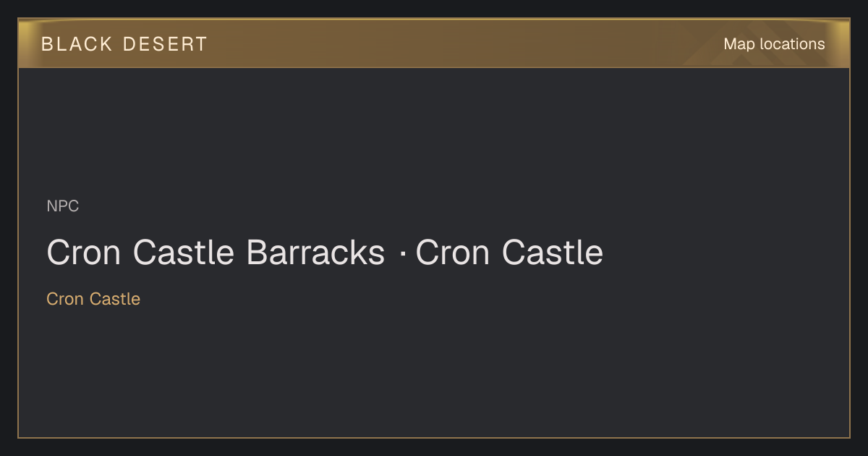This screenshot has width=868, height=456.
Task: Click the word DESERT in the header
Action: pyautogui.click(x=165, y=44)
